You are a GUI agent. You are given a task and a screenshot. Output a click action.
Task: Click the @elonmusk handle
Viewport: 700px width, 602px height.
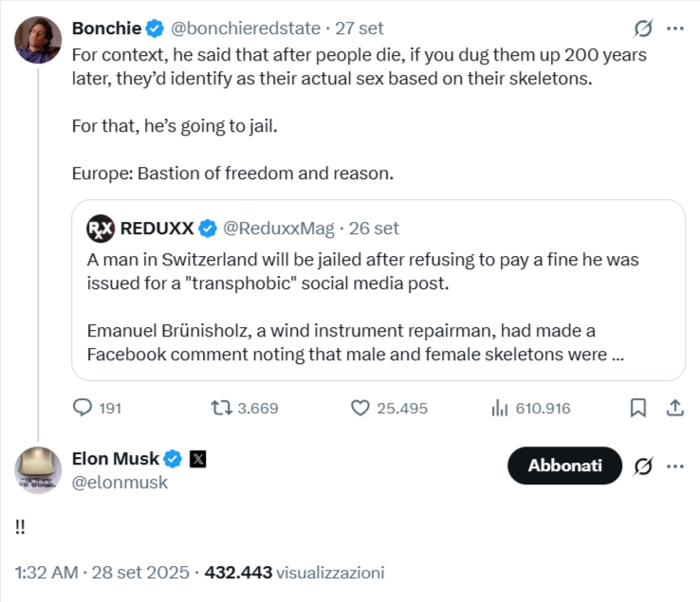tap(120, 483)
